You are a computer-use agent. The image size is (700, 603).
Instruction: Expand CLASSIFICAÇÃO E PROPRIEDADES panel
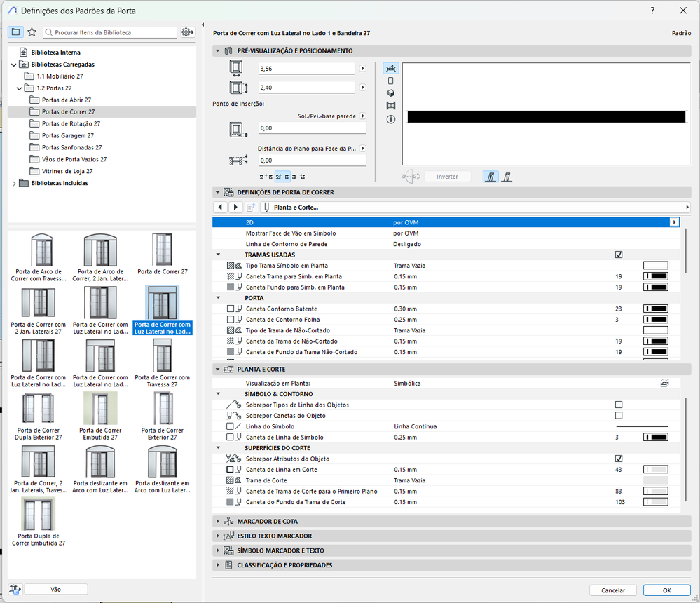tap(218, 565)
